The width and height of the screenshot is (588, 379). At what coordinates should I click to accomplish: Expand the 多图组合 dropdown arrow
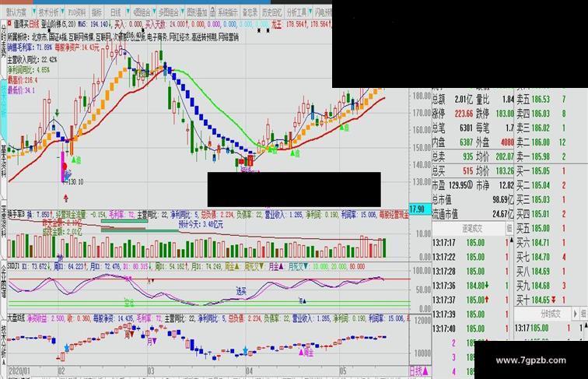(x=182, y=12)
